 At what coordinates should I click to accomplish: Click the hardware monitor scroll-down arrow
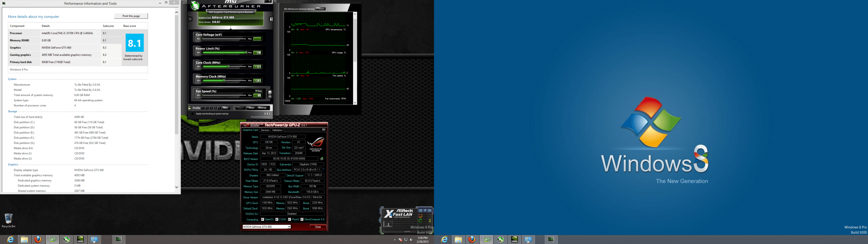355,102
